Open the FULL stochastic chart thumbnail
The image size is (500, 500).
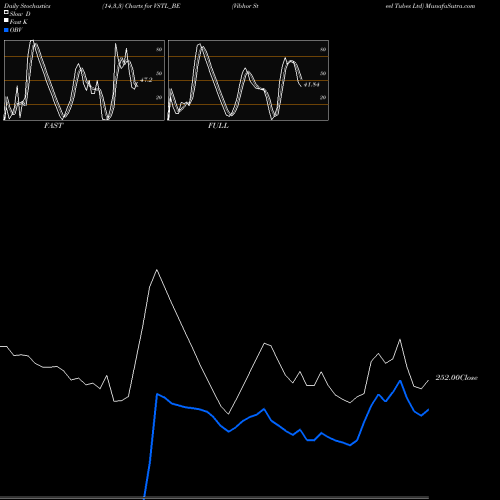[248, 80]
